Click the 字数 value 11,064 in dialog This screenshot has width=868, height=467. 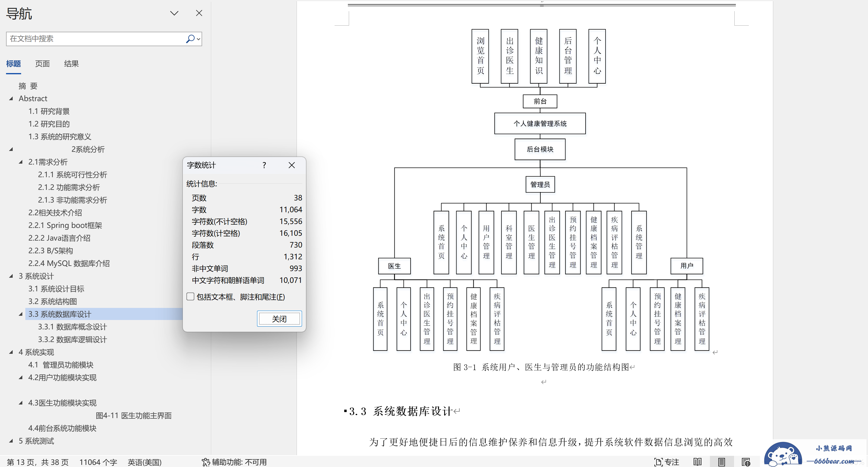(x=291, y=210)
